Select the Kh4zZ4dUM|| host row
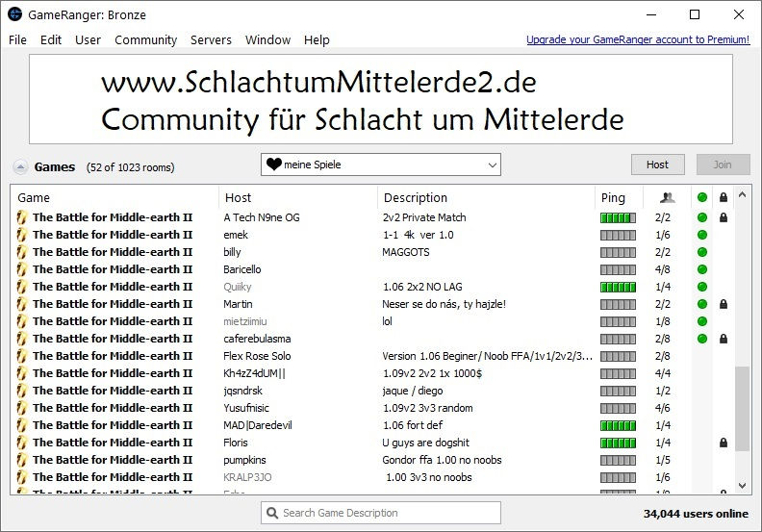The height and width of the screenshot is (532, 762). [x=371, y=373]
